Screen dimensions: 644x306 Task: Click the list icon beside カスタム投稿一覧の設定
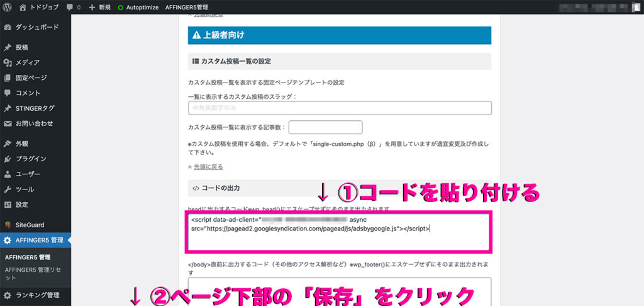[x=196, y=61]
